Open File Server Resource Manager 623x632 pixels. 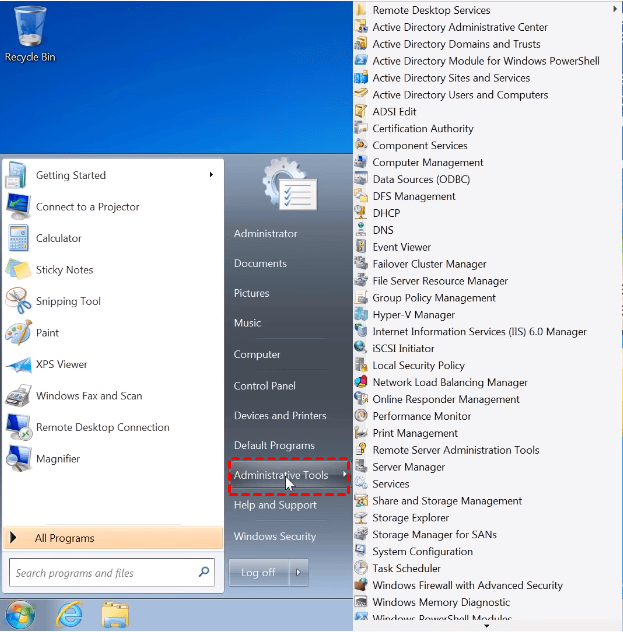440,281
